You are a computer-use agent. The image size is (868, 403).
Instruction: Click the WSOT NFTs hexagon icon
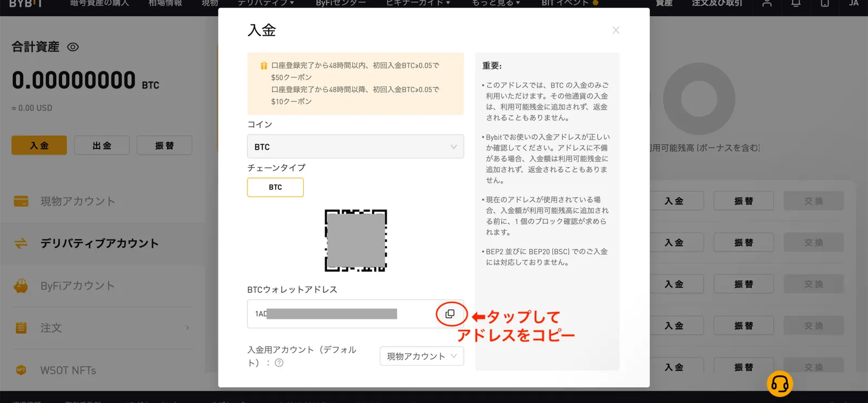21,370
